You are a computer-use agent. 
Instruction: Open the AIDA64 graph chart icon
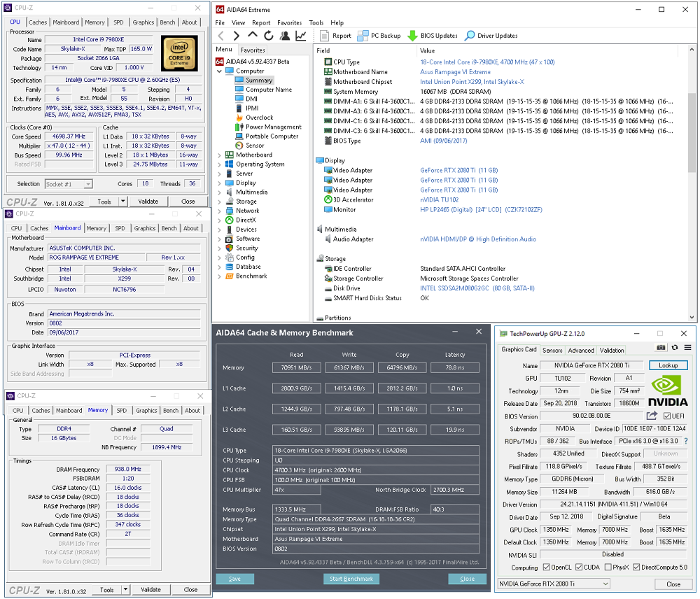[301, 36]
